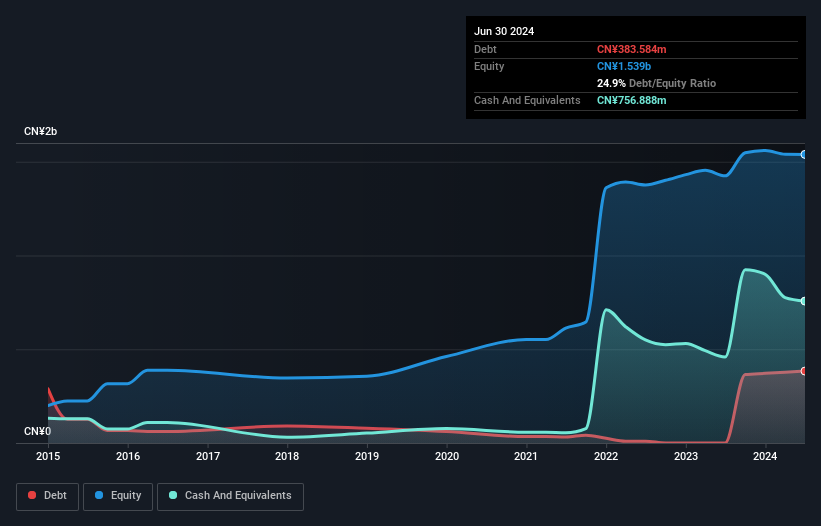Click the 2021 x-axis label
Viewport: 821px width, 526px height.
526,456
